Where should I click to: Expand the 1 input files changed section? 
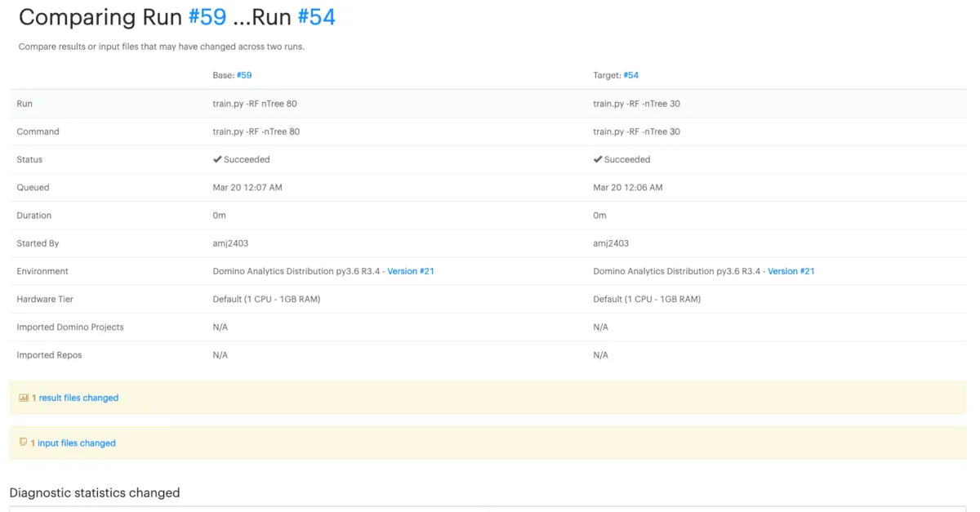click(x=77, y=443)
